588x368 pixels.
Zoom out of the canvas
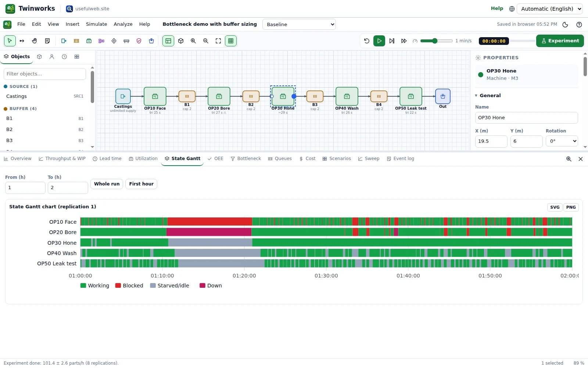pyautogui.click(x=206, y=41)
